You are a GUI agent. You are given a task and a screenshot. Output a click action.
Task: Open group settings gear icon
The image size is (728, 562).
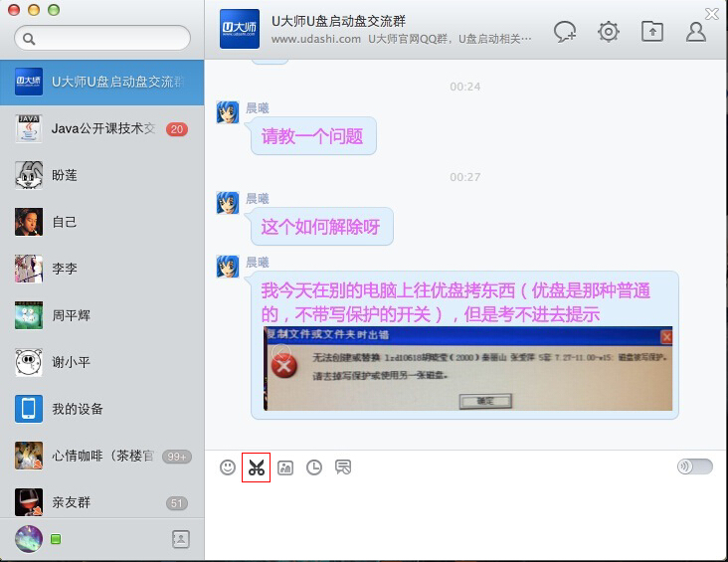[609, 32]
